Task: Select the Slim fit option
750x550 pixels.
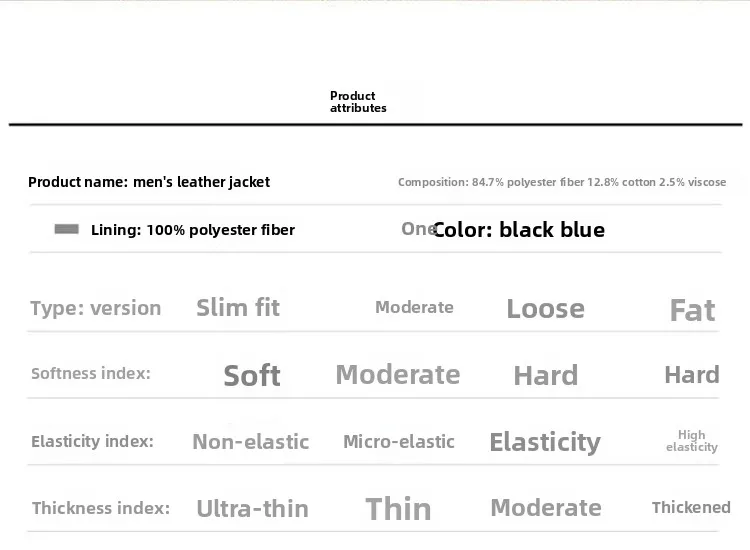Action: 238,308
